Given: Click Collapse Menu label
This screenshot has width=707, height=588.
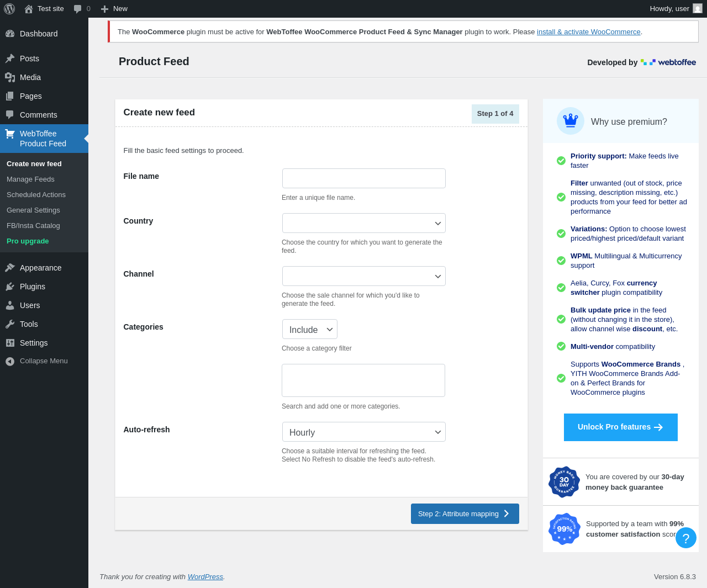Looking at the screenshot, I should [x=44, y=361].
